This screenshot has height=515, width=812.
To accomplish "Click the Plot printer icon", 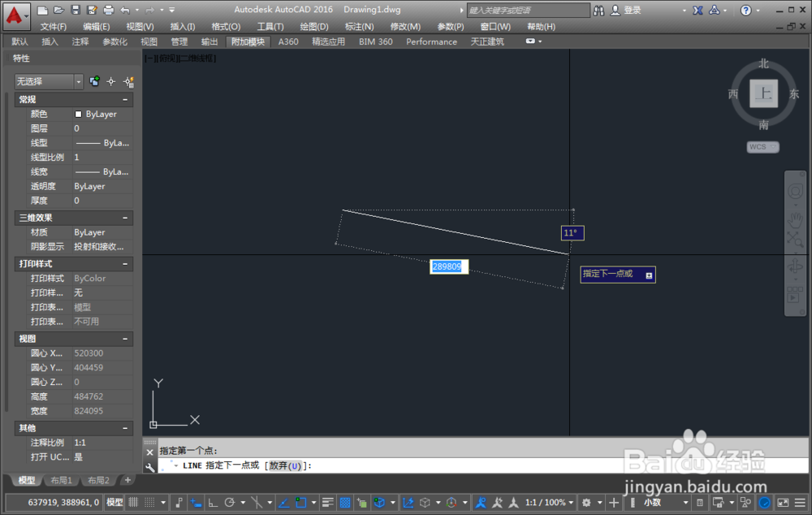I will pos(108,10).
